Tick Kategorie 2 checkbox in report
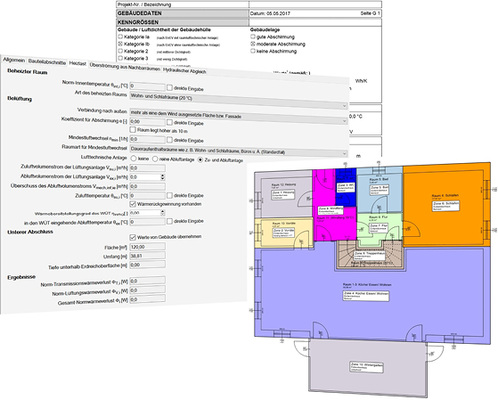498x400 pixels. (120, 51)
